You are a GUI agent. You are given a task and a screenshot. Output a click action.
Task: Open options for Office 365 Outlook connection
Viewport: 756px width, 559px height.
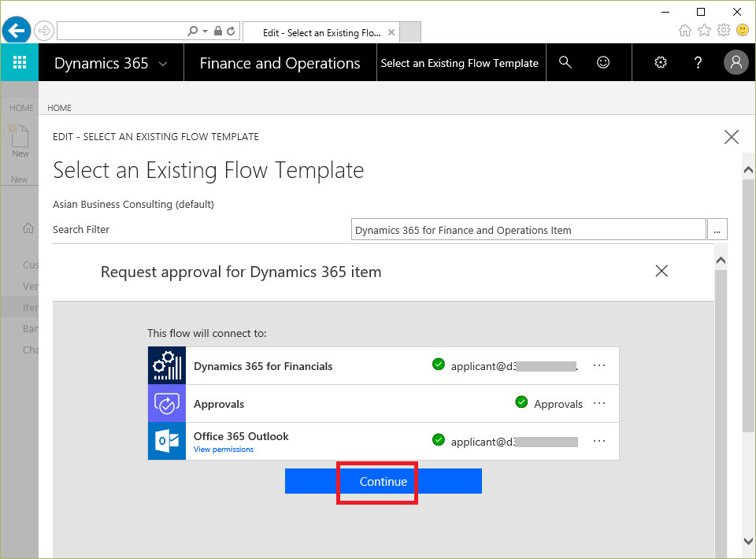point(599,441)
